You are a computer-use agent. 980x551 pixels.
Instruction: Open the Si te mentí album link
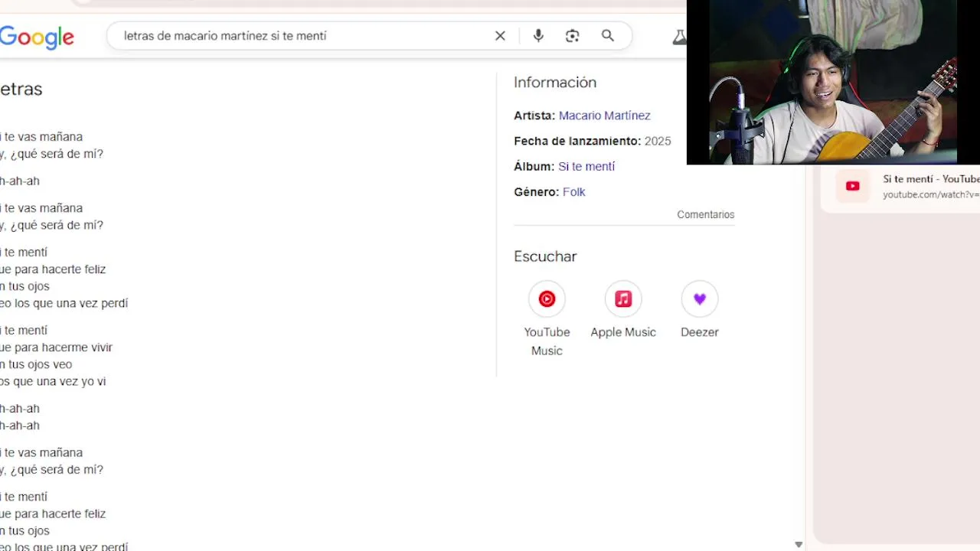[x=586, y=167]
